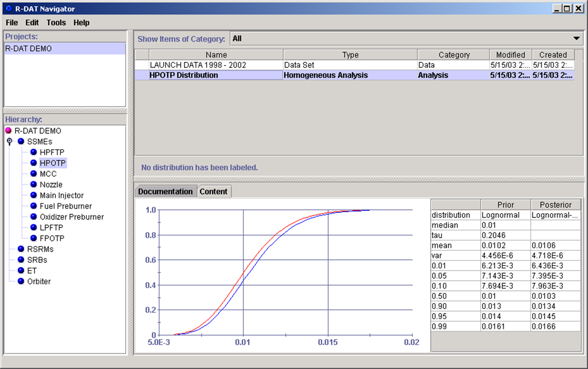Open the Show Items of Category dropdown
The width and height of the screenshot is (588, 369).
tap(576, 39)
